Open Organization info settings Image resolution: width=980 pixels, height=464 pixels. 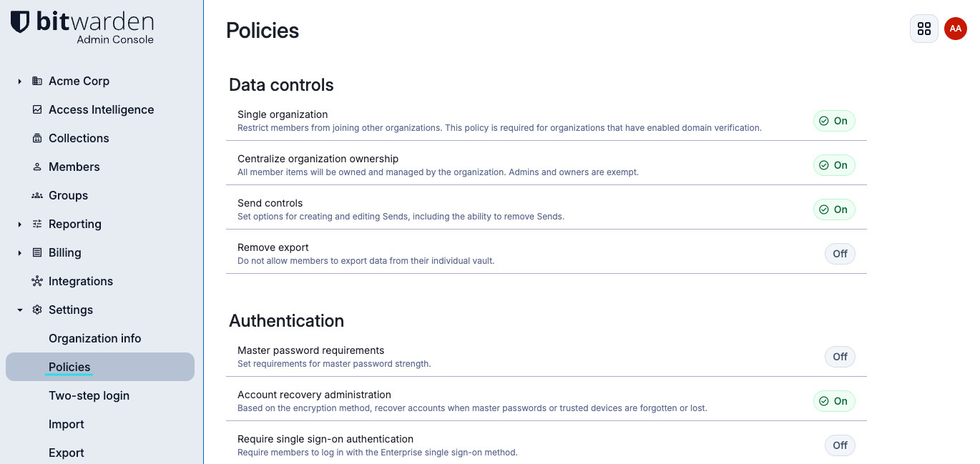point(94,338)
